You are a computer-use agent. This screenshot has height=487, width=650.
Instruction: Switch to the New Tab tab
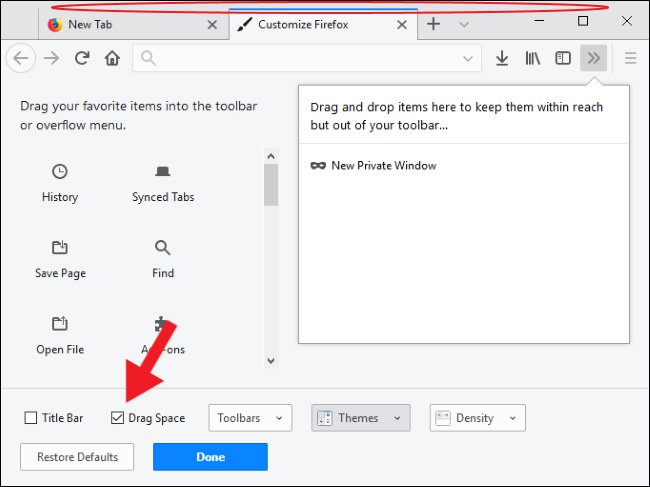[x=133, y=25]
